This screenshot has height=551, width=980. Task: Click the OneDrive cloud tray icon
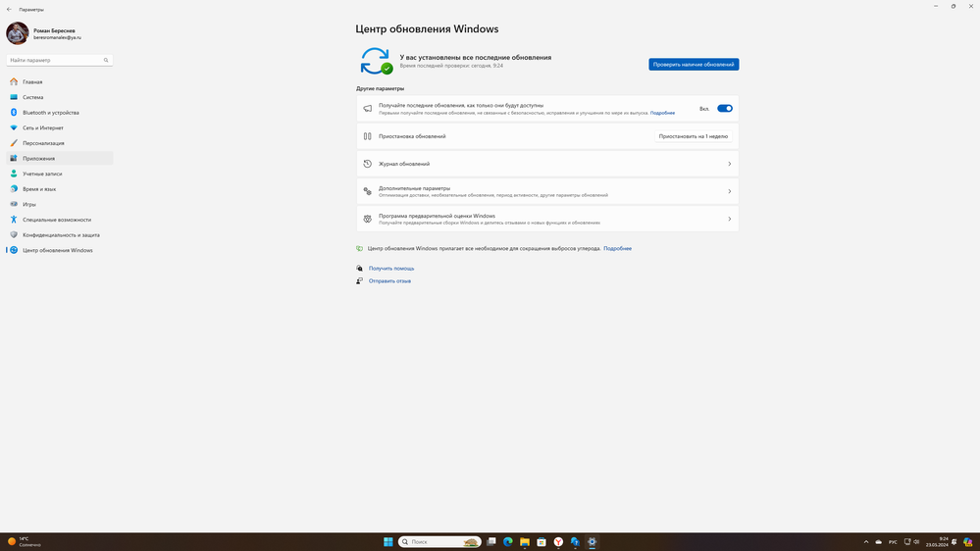click(x=878, y=541)
